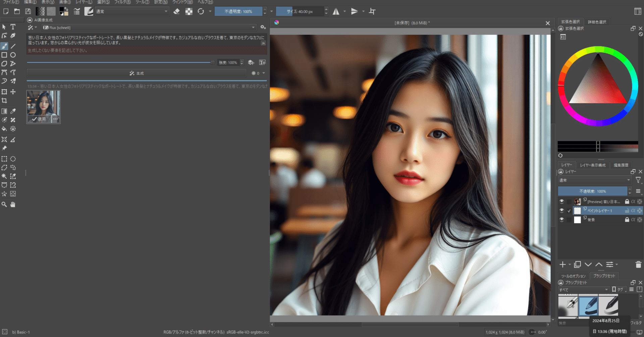Image resolution: width=644 pixels, height=337 pixels.
Task: Toggle eraser mode in the top toolbar
Action: coord(176,11)
